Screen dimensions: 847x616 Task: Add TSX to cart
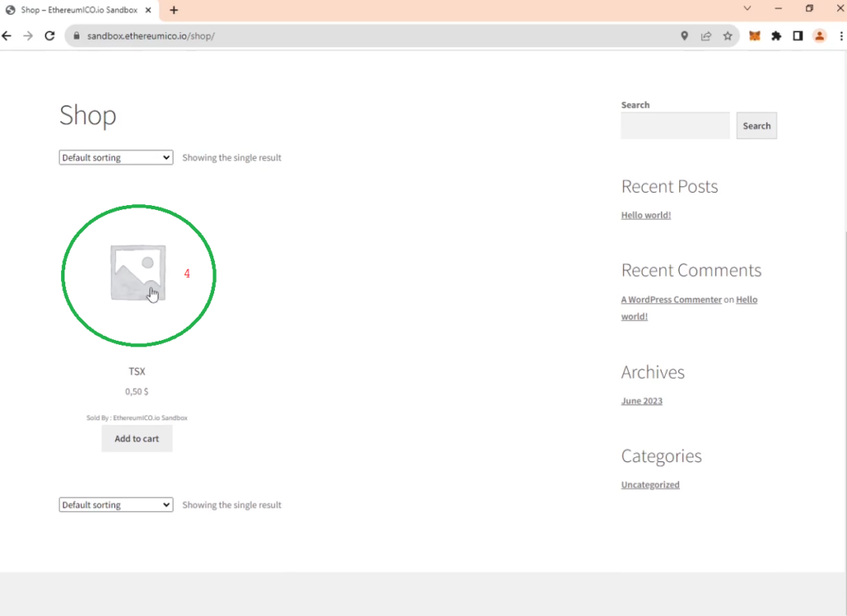click(x=136, y=439)
